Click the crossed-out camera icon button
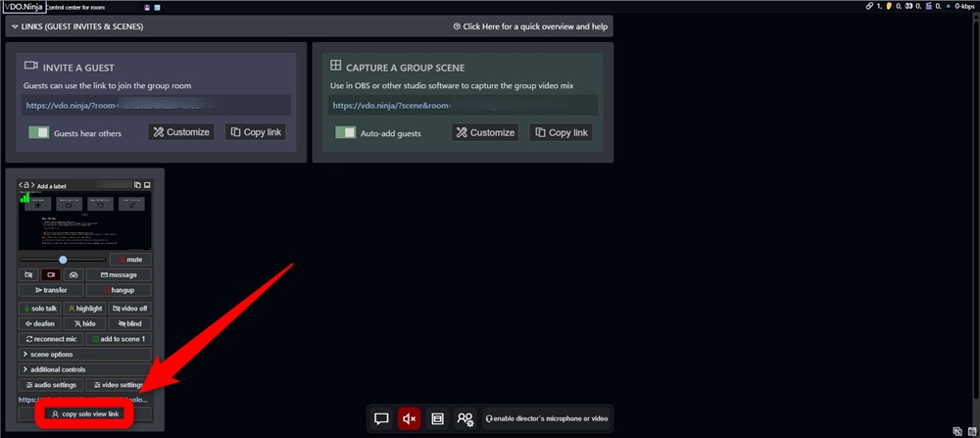Viewport: 980px width, 438px height. pos(28,275)
